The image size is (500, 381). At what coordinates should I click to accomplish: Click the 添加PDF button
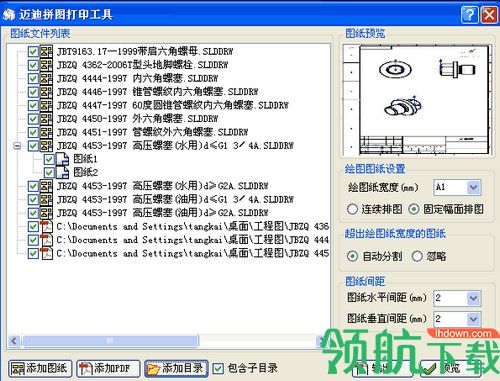point(108,369)
